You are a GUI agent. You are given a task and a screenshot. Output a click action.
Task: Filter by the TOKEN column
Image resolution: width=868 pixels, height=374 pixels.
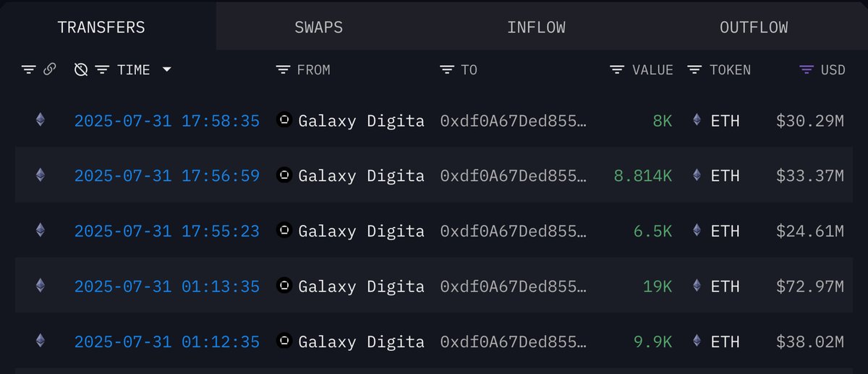pyautogui.click(x=694, y=69)
